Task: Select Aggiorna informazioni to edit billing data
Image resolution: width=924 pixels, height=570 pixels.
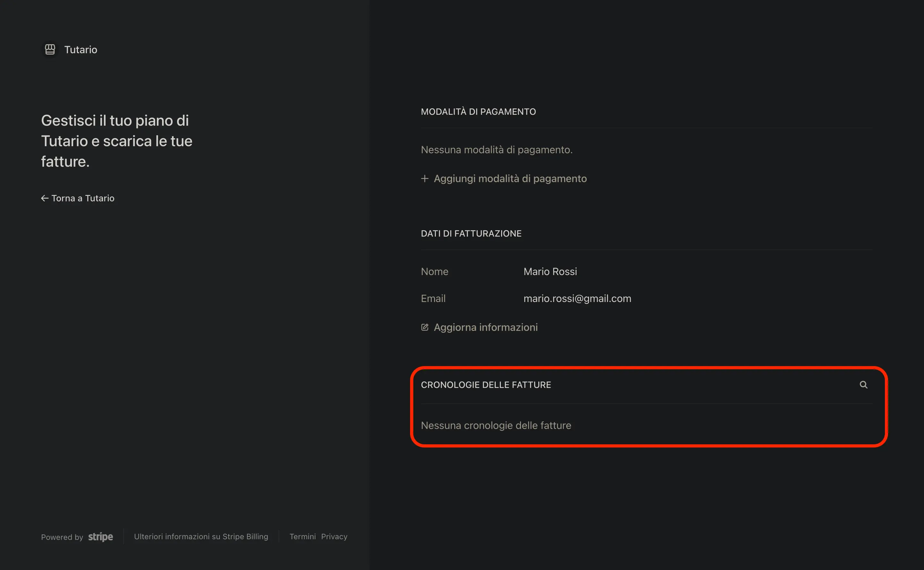Action: coord(485,327)
